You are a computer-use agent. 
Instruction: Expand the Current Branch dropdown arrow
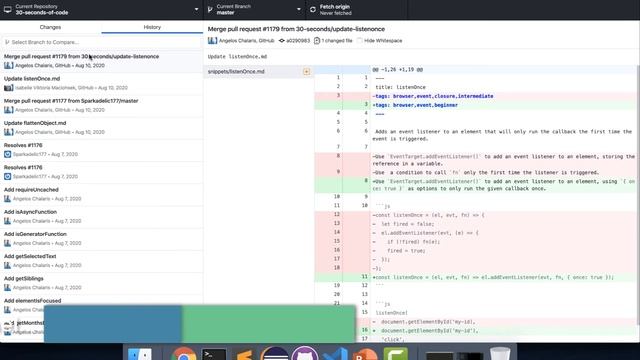click(298, 9)
